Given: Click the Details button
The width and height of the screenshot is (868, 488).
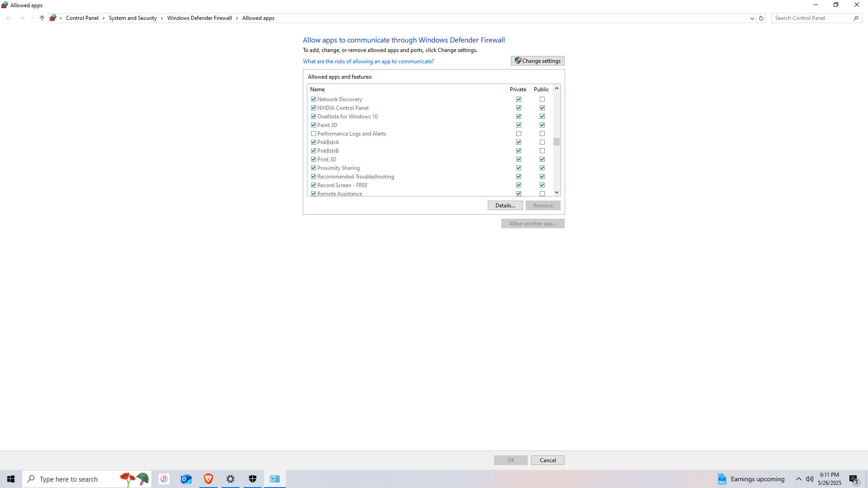Looking at the screenshot, I should click(x=505, y=206).
